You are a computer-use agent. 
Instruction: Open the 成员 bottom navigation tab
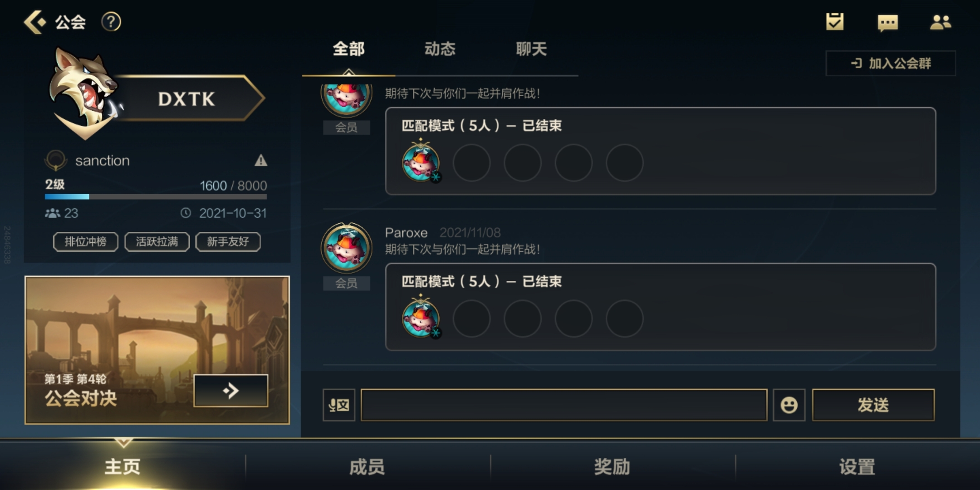[x=367, y=467]
